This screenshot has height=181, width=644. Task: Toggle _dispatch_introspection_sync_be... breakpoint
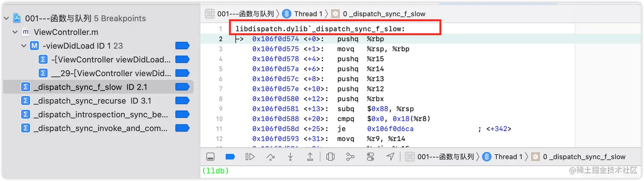click(182, 114)
